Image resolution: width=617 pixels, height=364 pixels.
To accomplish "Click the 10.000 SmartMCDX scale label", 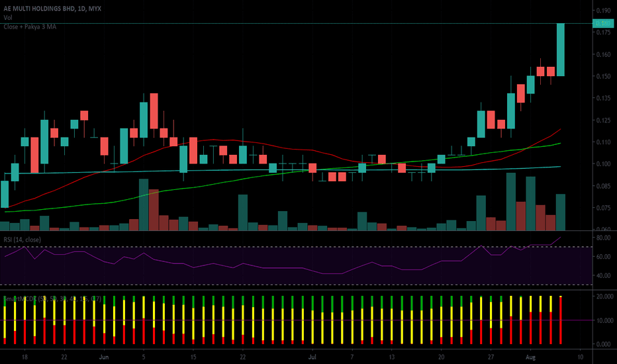I will point(605,321).
